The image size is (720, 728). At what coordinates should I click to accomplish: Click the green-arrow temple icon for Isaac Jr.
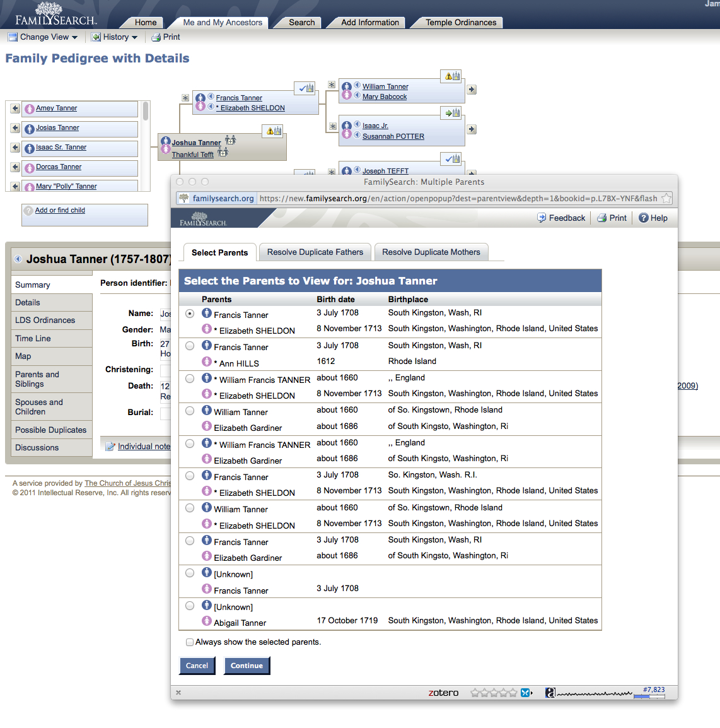click(451, 112)
